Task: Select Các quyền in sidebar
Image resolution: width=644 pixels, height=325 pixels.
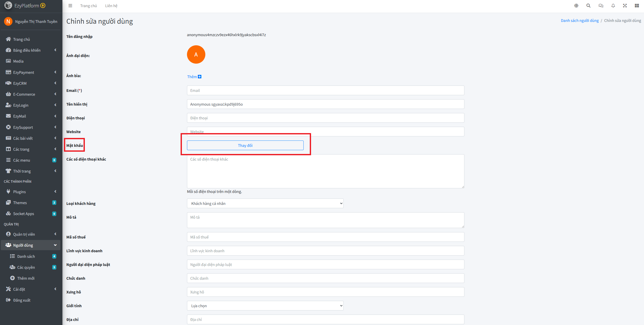Action: click(26, 267)
